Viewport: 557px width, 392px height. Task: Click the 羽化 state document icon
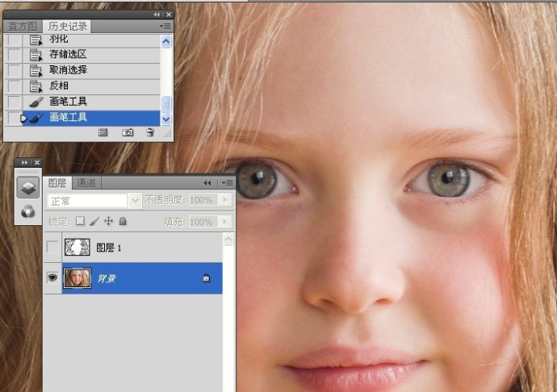click(36, 40)
